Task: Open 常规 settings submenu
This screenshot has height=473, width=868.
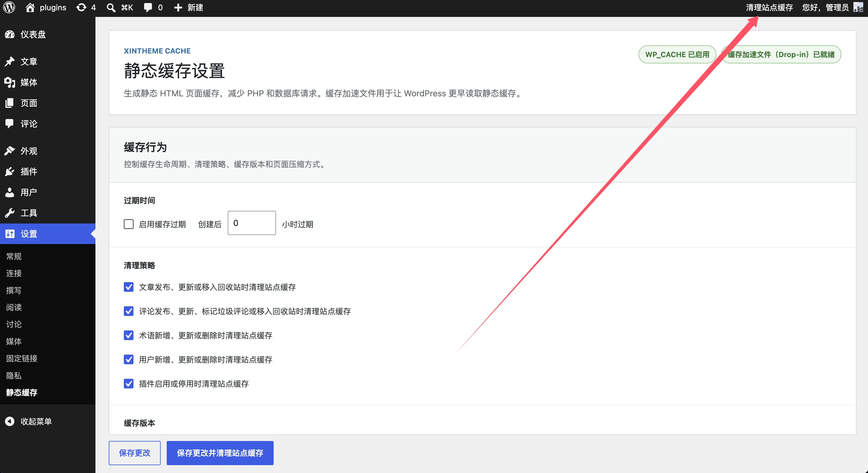Action: 14,256
